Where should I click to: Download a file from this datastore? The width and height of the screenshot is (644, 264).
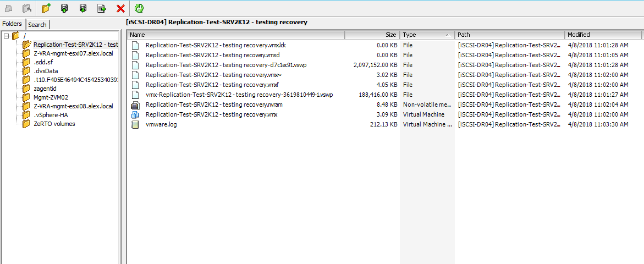point(83,8)
